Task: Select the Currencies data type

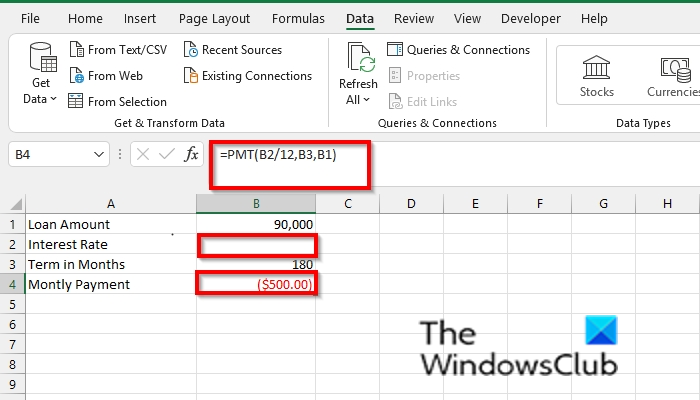Action: coord(674,76)
